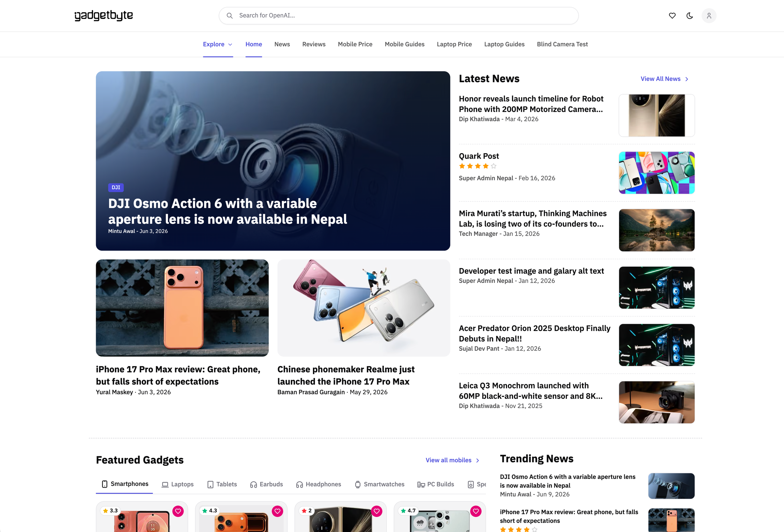Open Mobile Guides section
Viewport: 784px width, 532px height.
click(404, 44)
